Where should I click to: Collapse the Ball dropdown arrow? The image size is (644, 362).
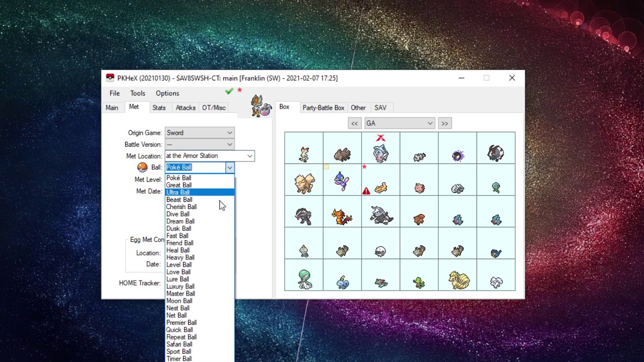229,167
